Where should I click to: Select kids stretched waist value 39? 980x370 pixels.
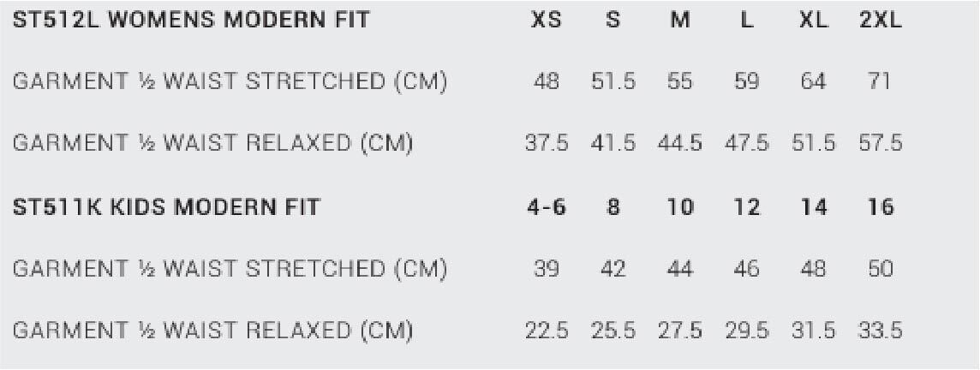pos(547,269)
